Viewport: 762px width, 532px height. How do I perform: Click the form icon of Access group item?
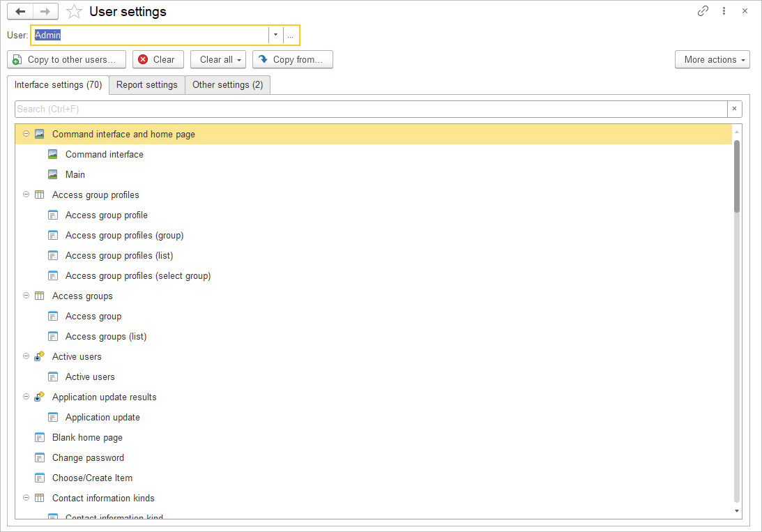click(x=53, y=317)
